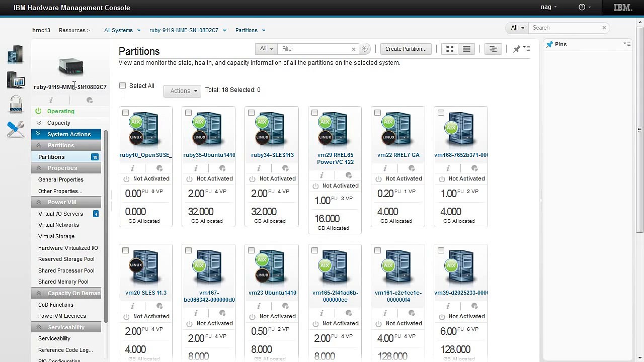644x362 pixels.
Task: Click into the top Search field
Action: (566, 28)
